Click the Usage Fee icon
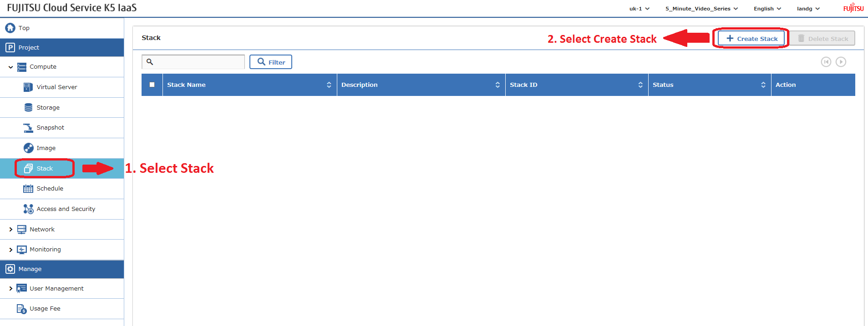The image size is (868, 326). coord(21,309)
